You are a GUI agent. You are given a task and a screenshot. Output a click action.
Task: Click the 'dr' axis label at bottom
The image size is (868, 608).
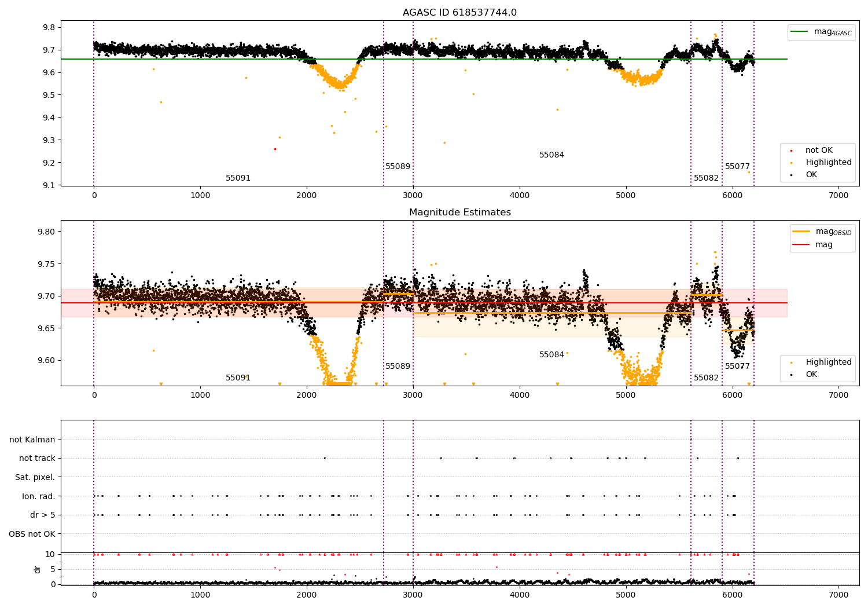point(38,569)
